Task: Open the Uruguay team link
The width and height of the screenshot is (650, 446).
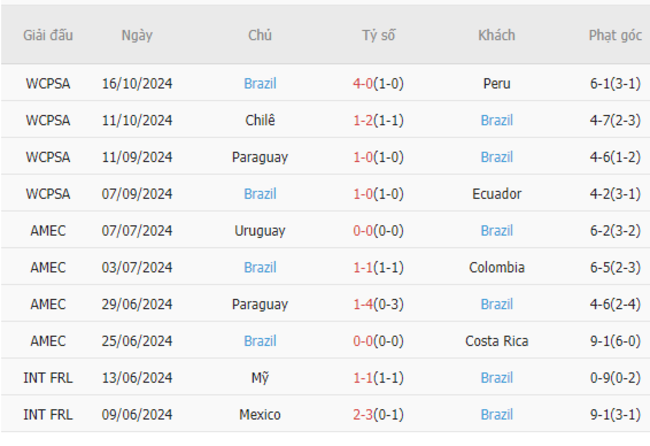Action: point(260,230)
